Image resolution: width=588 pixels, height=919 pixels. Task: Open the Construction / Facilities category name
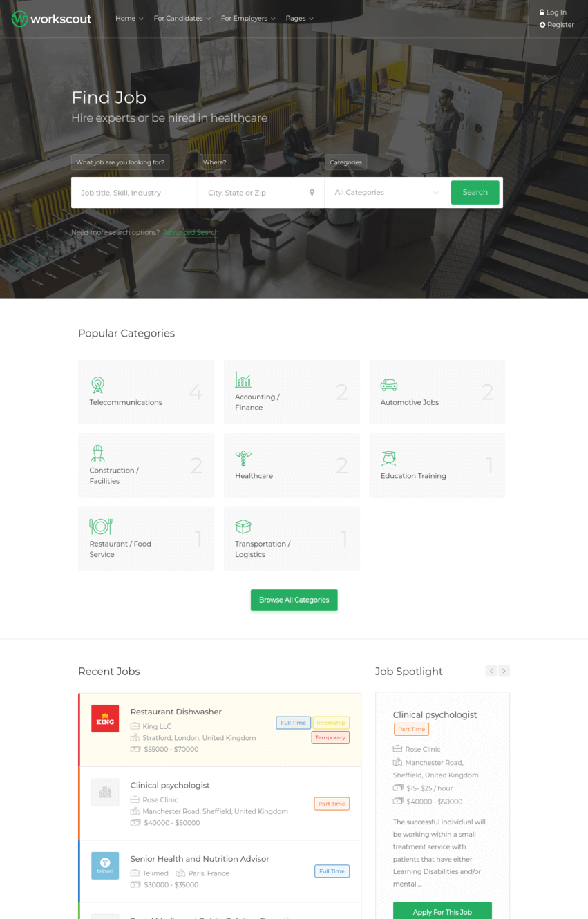tap(114, 476)
